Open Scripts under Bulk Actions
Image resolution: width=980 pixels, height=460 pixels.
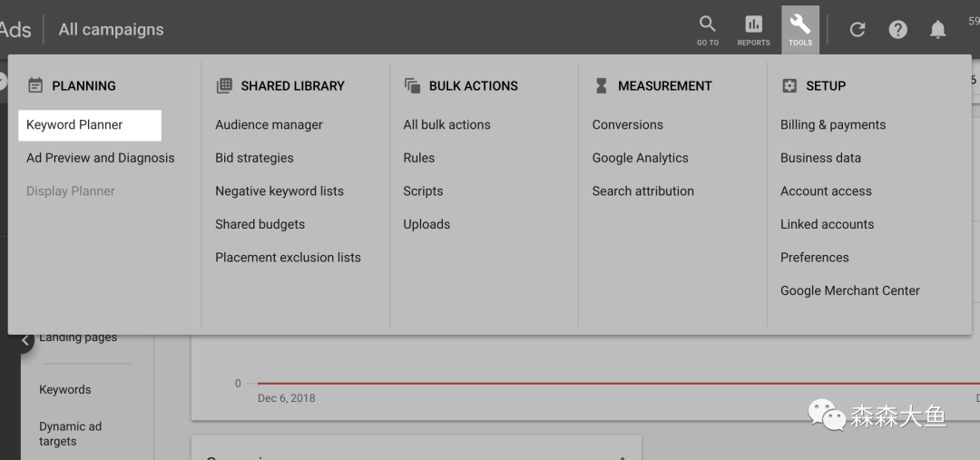(x=423, y=191)
